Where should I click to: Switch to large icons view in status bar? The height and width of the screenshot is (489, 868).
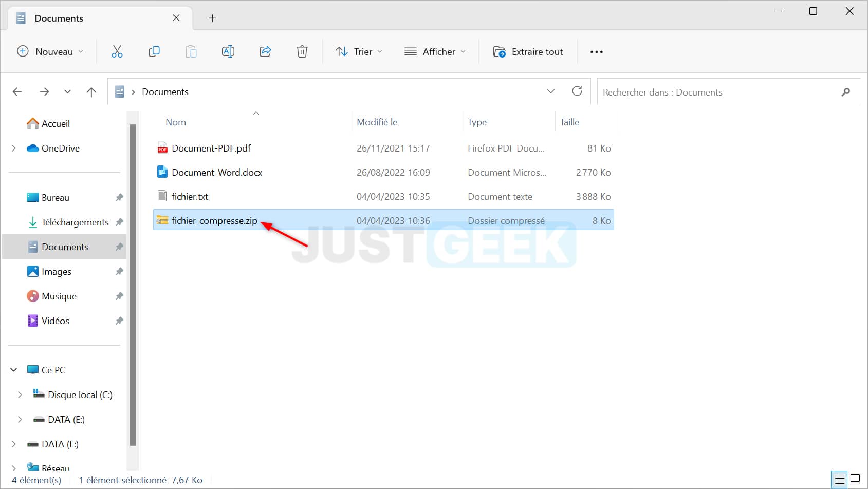[x=855, y=479]
